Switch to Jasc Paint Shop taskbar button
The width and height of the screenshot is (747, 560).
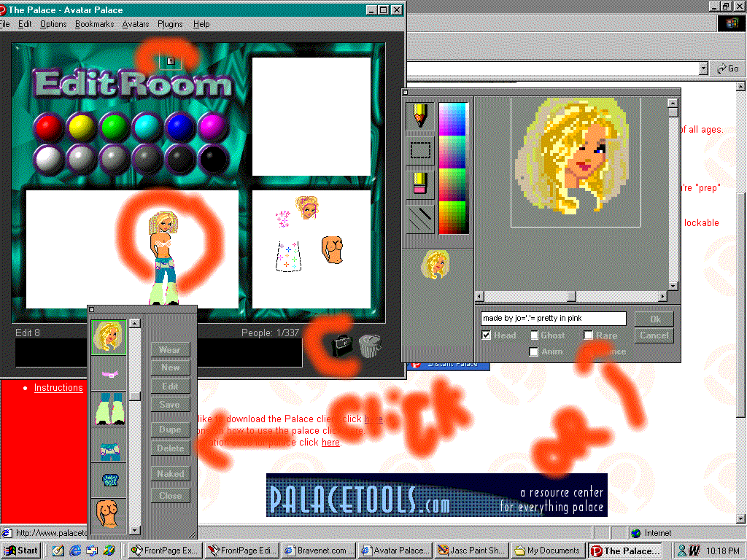pos(472,551)
